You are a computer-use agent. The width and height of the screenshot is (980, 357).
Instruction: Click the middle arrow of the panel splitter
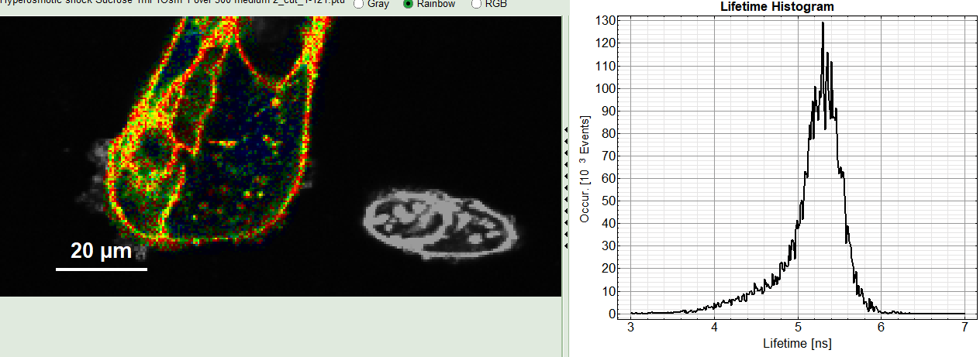coord(565,187)
